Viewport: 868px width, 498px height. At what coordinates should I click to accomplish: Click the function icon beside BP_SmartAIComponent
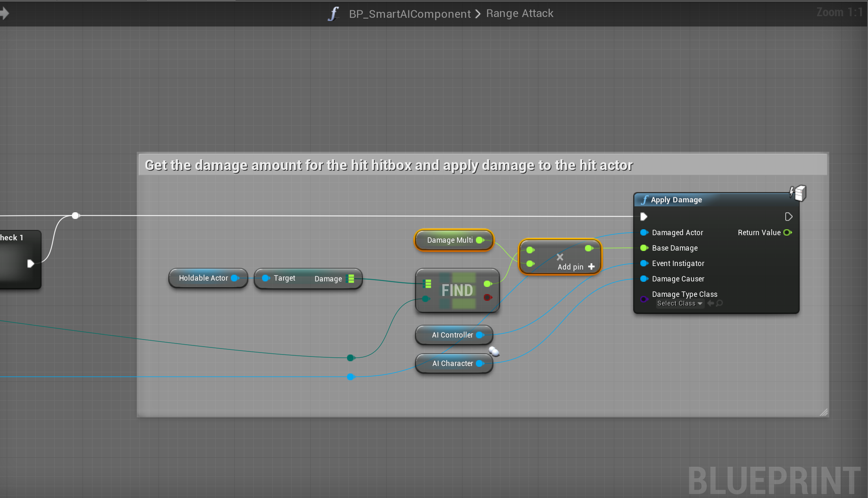point(334,13)
